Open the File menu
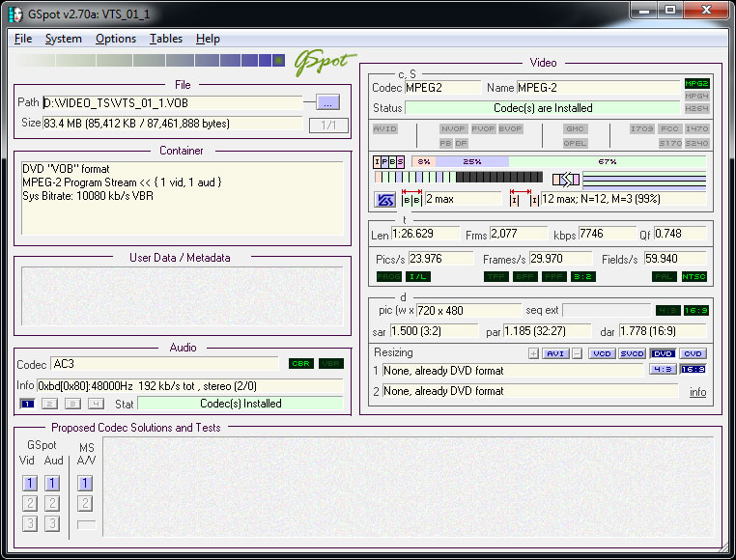736x560 pixels. coord(23,39)
